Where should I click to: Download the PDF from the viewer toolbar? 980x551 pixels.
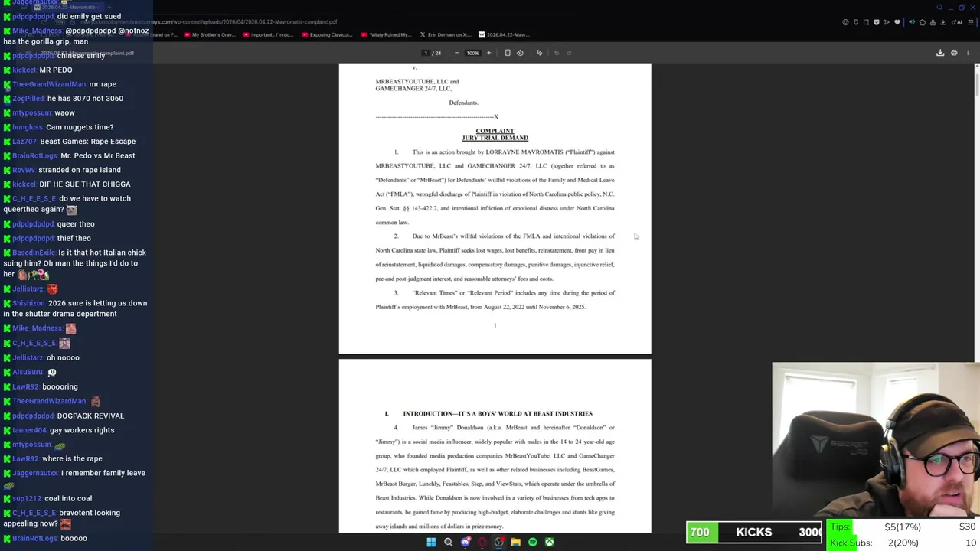940,53
